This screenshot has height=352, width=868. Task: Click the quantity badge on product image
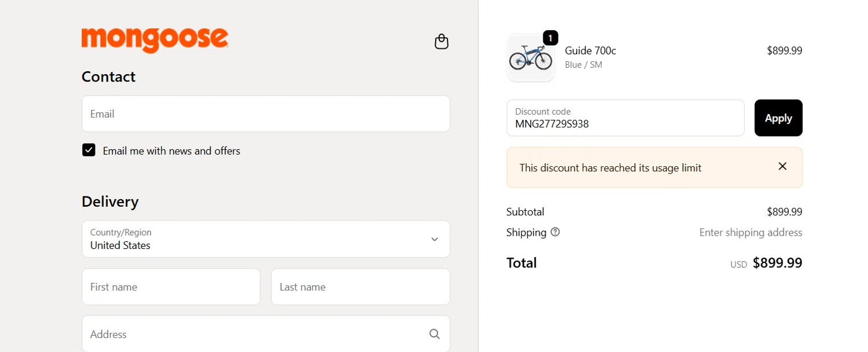coord(550,38)
